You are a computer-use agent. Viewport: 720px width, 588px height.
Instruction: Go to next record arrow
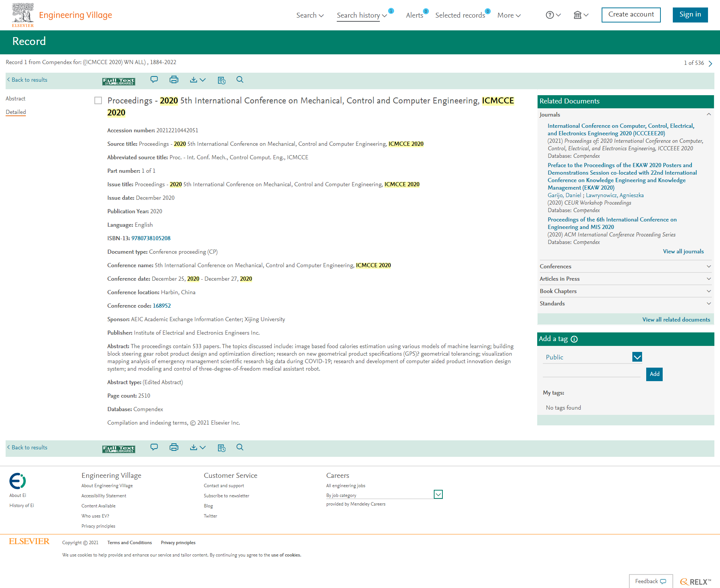(x=710, y=63)
